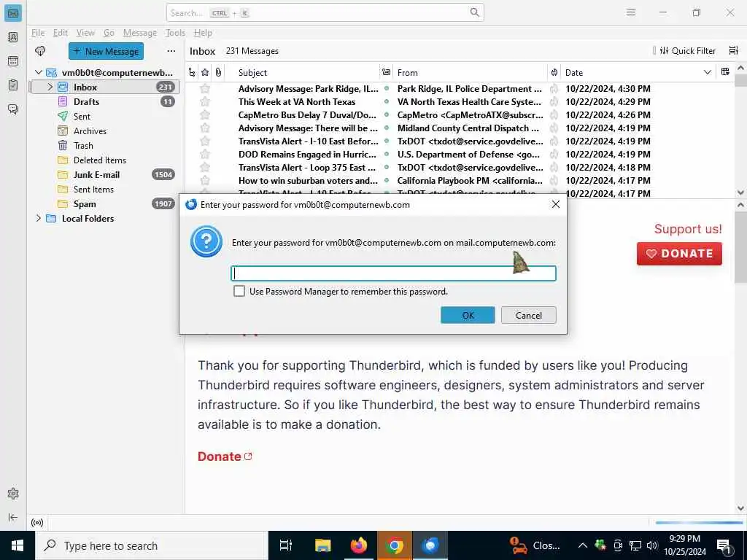Click the search magnifier icon
This screenshot has height=560, width=747.
coord(474,12)
